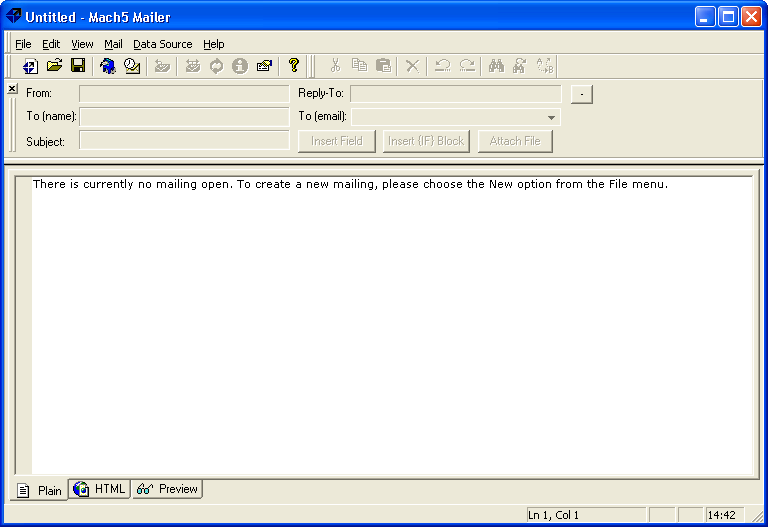Click the Paste clipboard icon
This screenshot has height=527, width=768.
383,66
